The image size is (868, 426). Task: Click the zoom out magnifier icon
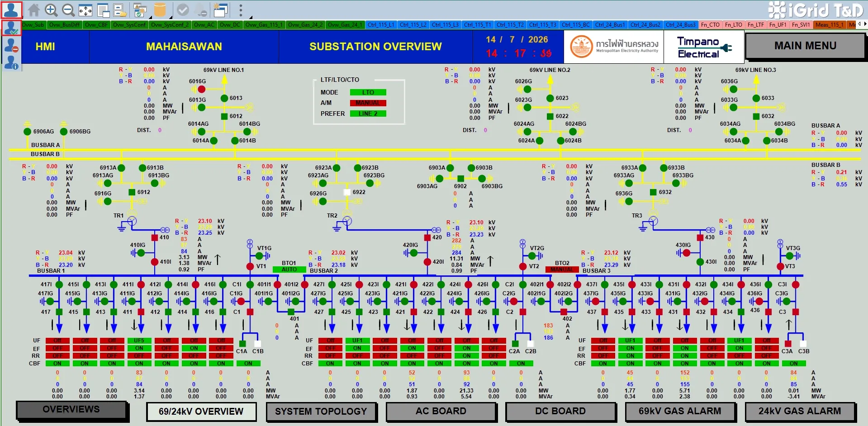click(x=68, y=9)
